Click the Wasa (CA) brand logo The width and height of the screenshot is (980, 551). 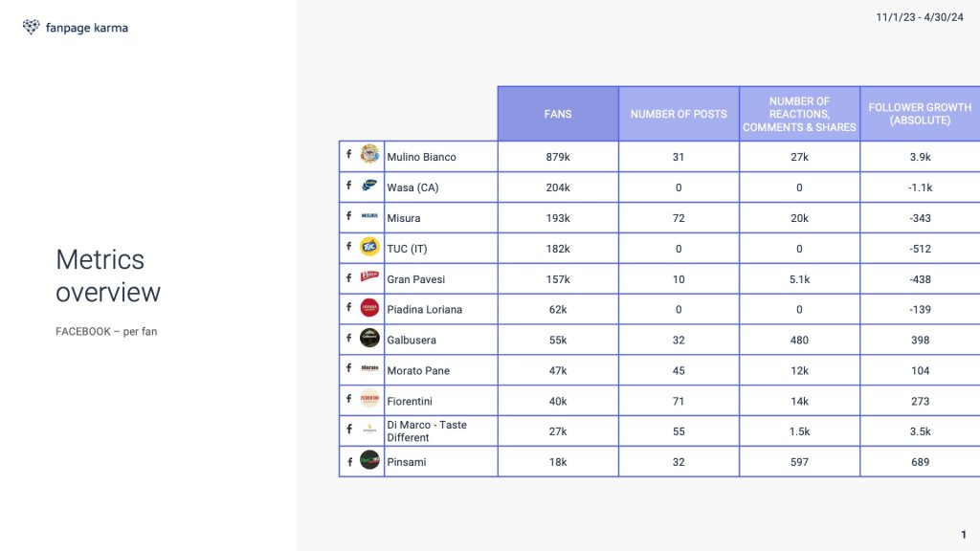(x=369, y=185)
